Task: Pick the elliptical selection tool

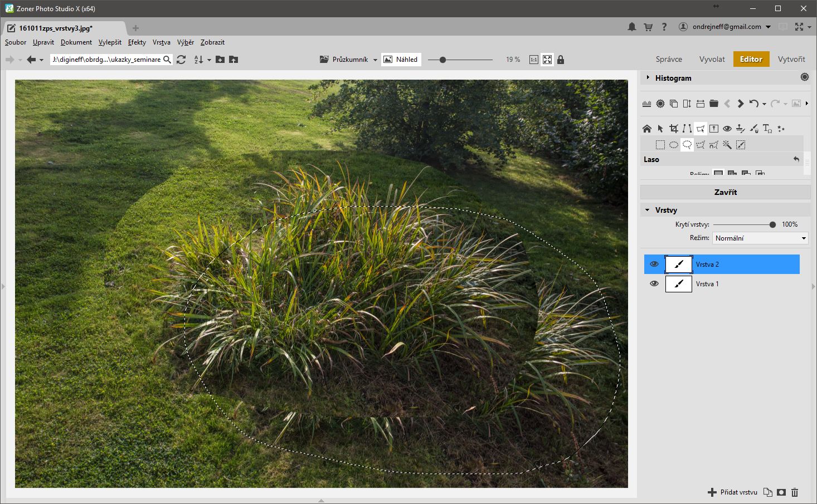Action: pos(674,145)
